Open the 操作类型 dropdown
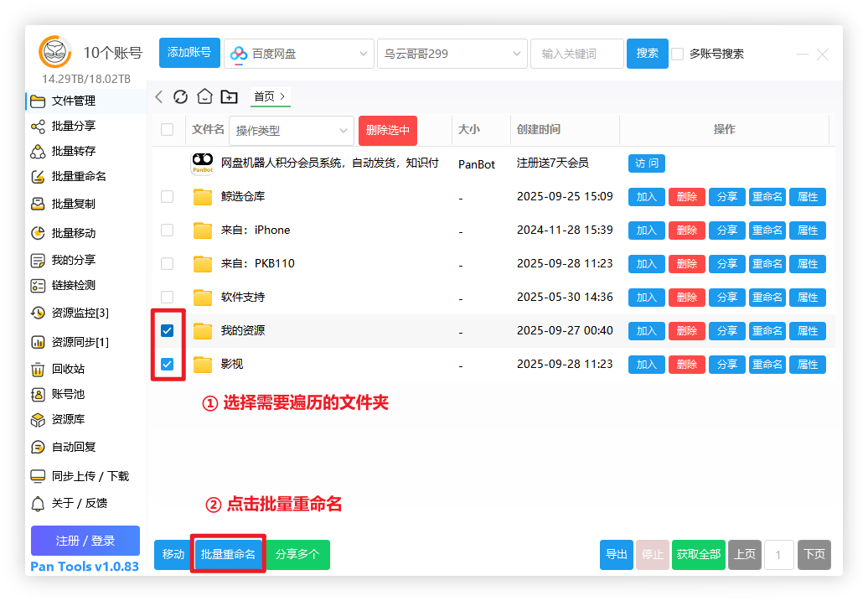 click(x=292, y=131)
